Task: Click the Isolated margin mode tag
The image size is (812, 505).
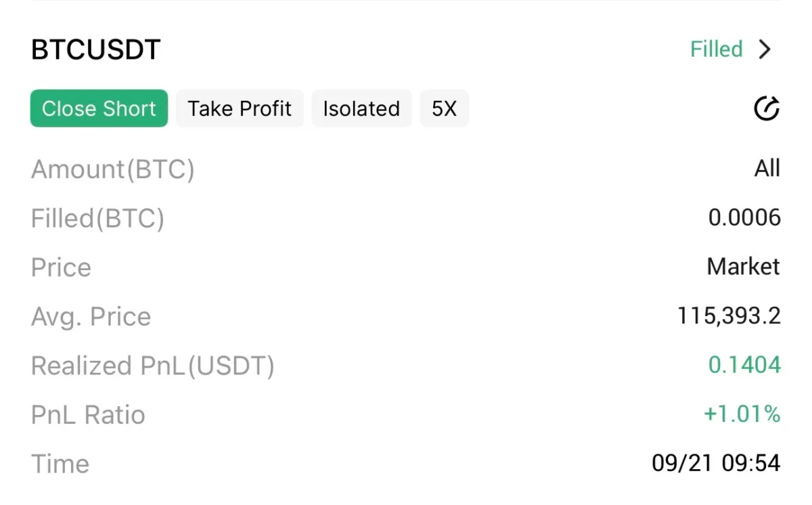Action: click(x=361, y=108)
